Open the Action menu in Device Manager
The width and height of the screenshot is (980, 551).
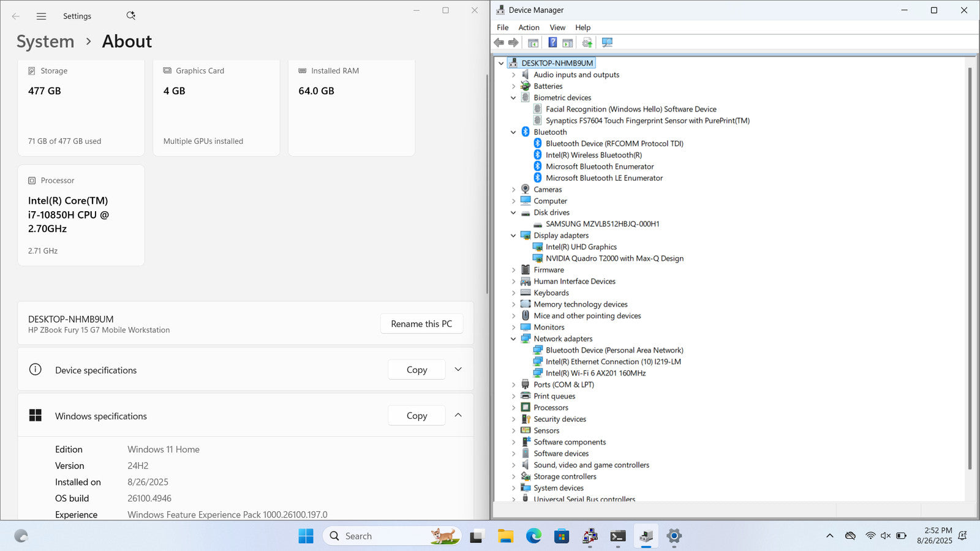[529, 28]
